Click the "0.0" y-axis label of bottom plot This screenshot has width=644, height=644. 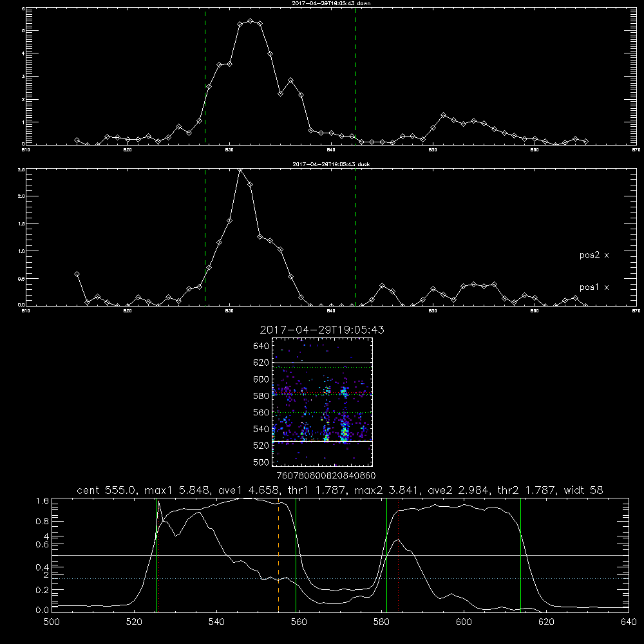[x=42, y=610]
